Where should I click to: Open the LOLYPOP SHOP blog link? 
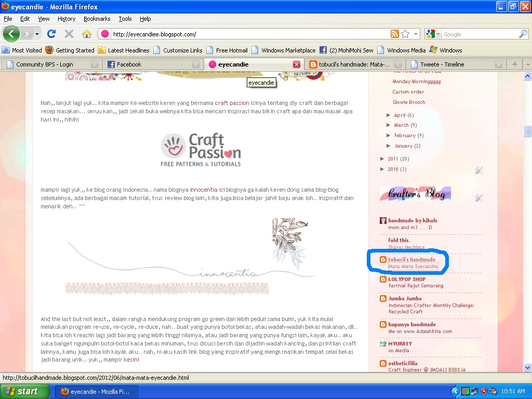(x=407, y=279)
